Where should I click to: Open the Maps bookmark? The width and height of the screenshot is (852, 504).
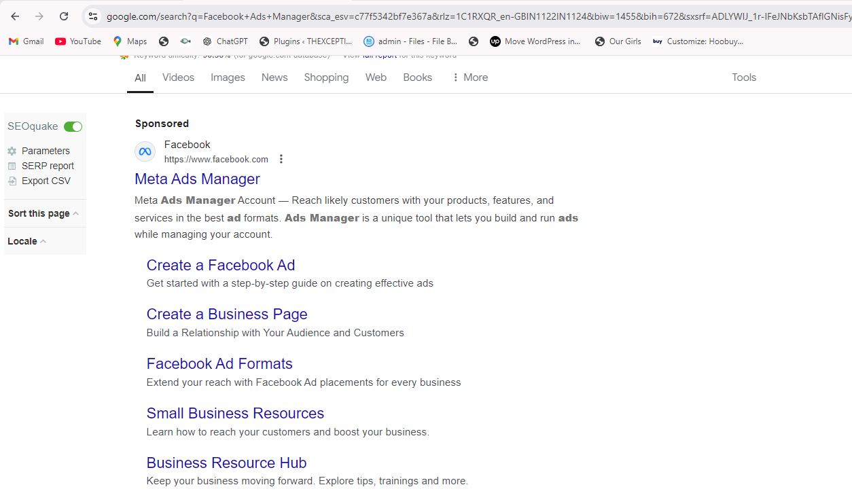tap(130, 41)
